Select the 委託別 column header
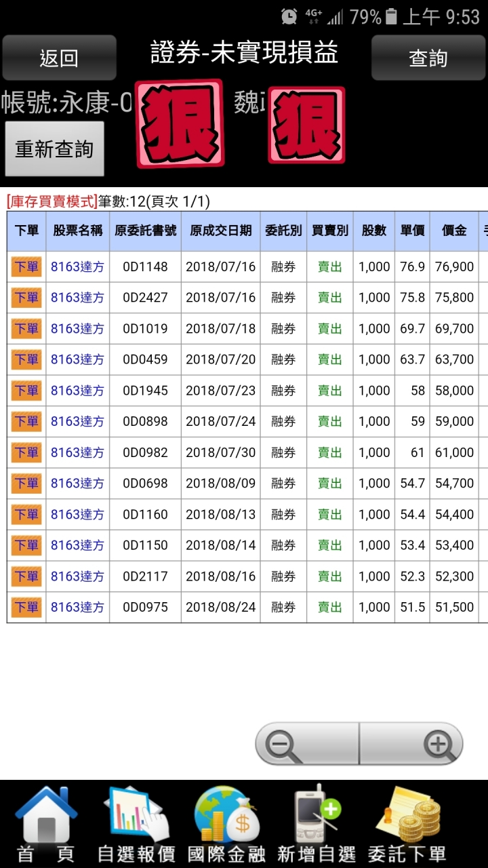The height and width of the screenshot is (868, 488). [x=283, y=231]
